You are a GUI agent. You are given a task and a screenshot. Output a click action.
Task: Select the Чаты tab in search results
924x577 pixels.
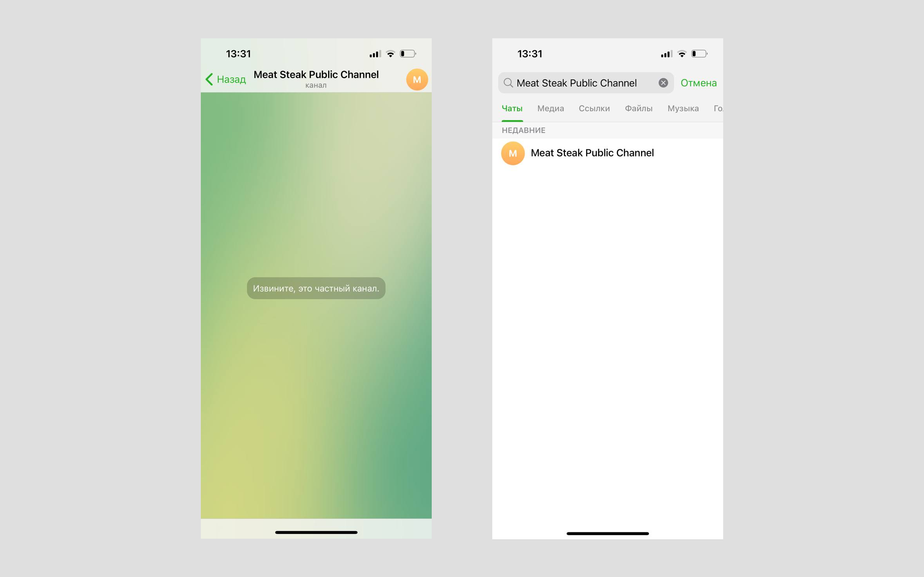click(511, 107)
